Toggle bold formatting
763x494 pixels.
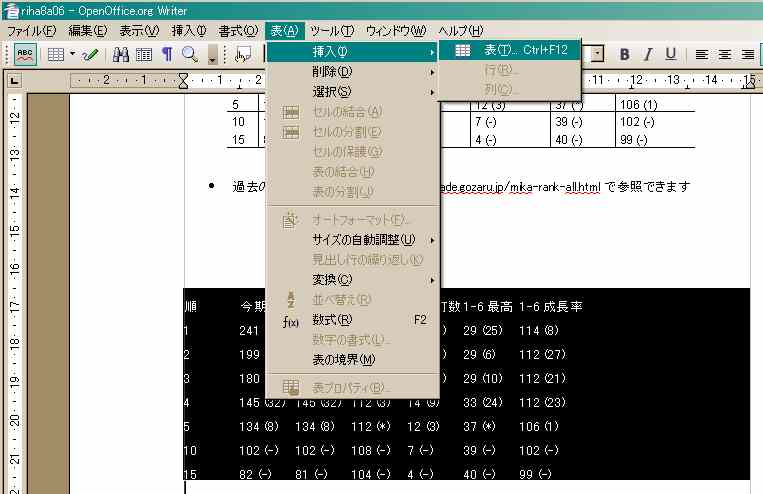tap(625, 54)
